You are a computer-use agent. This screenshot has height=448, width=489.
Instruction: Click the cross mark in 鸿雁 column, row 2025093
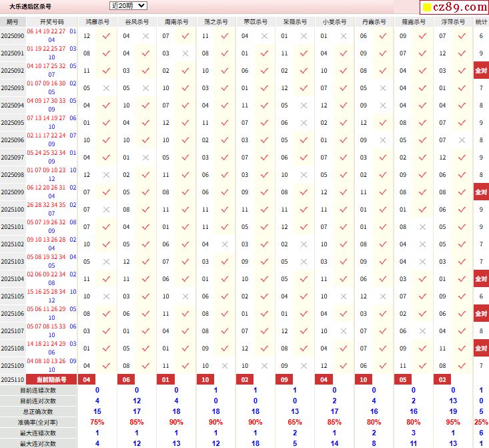click(x=106, y=88)
